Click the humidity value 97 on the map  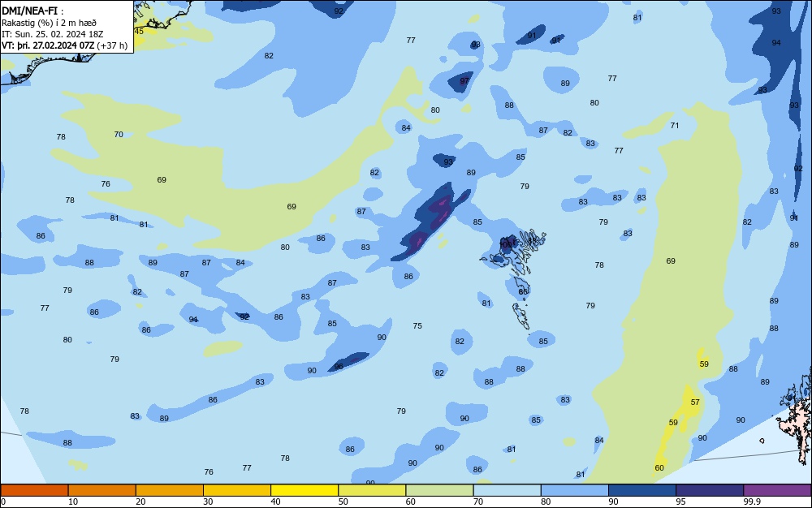464,80
